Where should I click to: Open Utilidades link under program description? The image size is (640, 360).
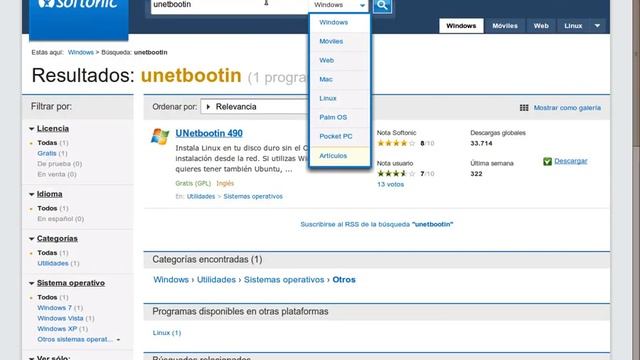pyautogui.click(x=201, y=196)
